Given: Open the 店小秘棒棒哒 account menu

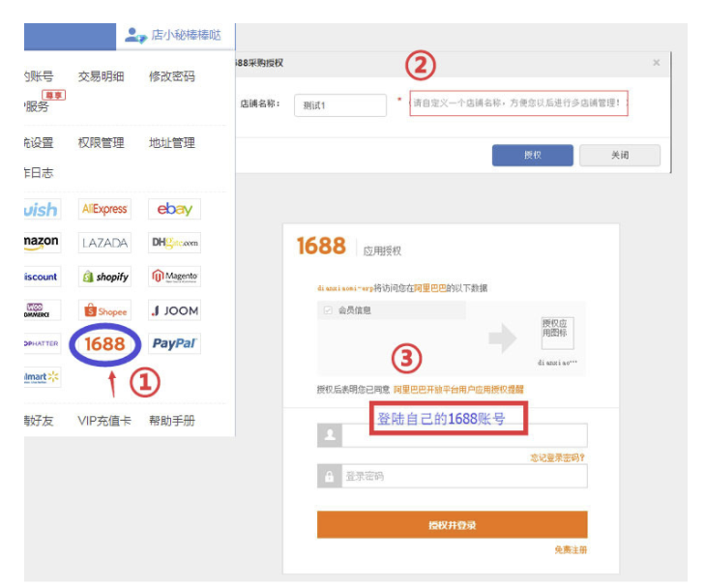Looking at the screenshot, I should pos(175,35).
